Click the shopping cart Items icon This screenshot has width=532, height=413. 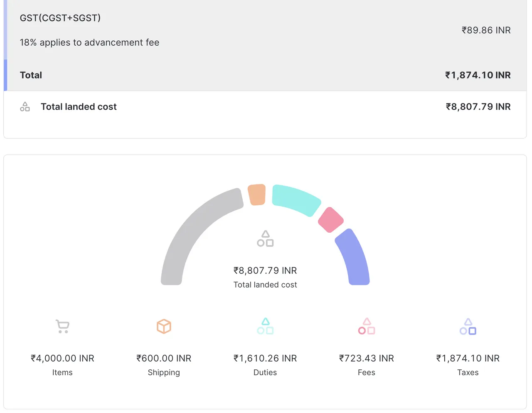[62, 326]
